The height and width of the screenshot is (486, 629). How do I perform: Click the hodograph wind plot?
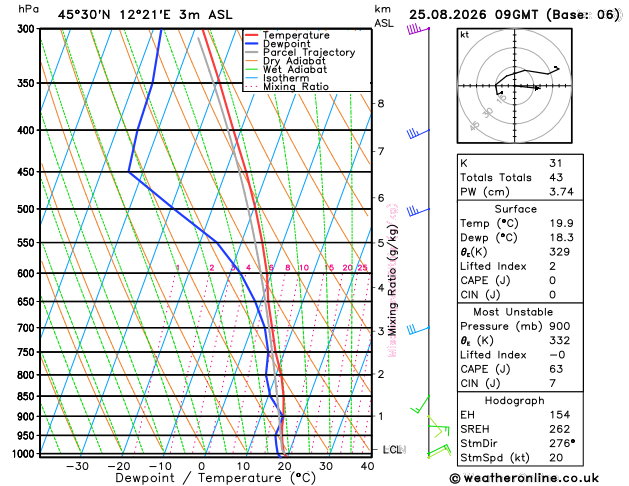(x=515, y=85)
